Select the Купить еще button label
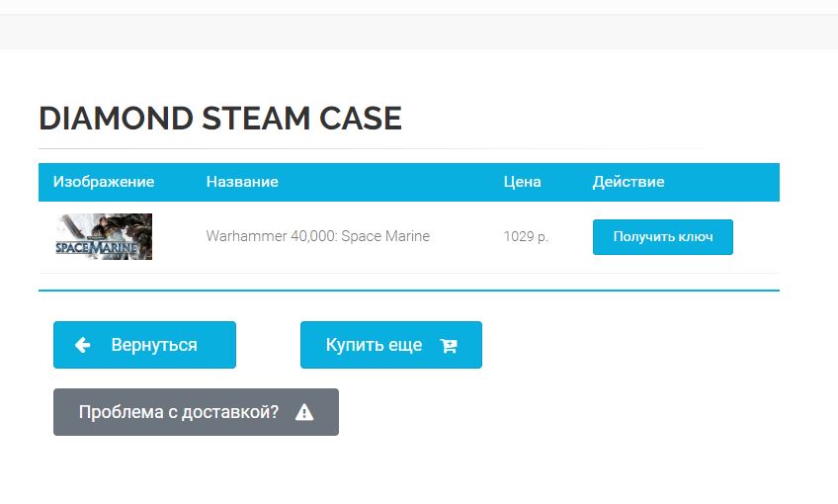Viewport: 838px width, 504px height. [x=374, y=345]
